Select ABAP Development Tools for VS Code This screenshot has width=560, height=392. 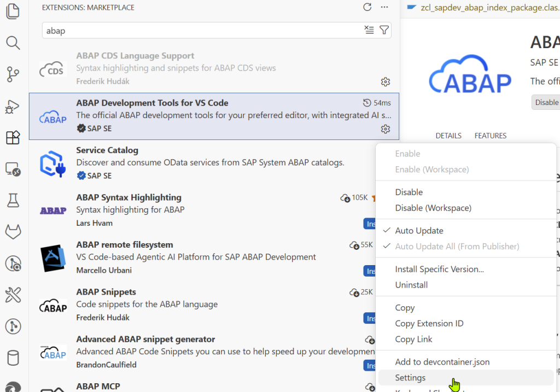(x=214, y=116)
